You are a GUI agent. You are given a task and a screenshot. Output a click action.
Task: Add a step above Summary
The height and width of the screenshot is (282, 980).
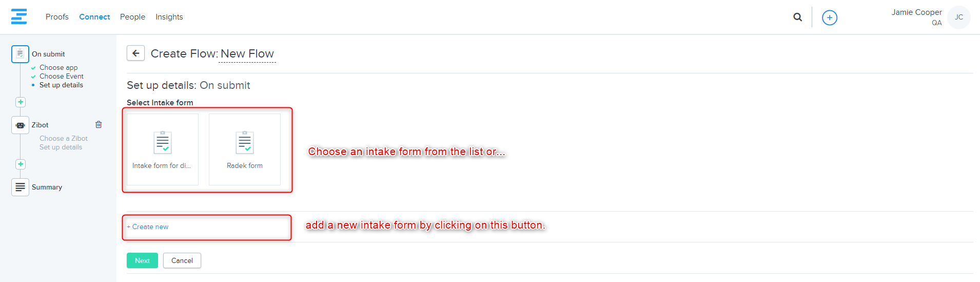tap(21, 164)
